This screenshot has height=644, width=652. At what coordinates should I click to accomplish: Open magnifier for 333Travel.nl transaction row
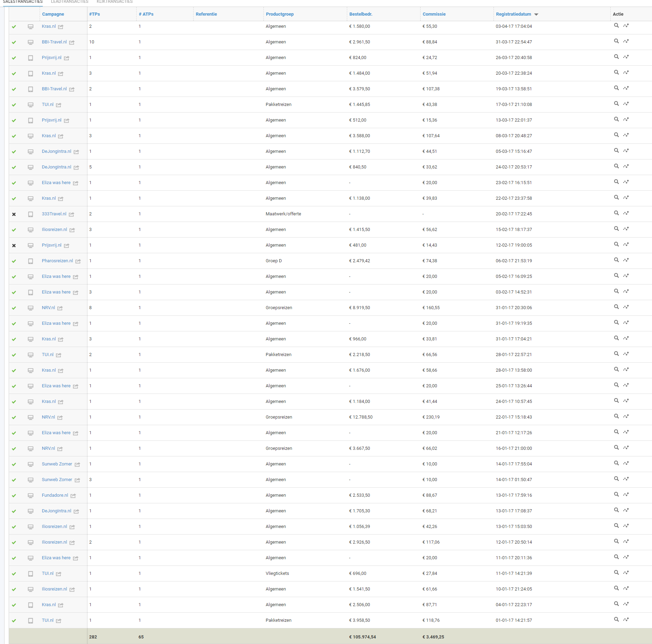(616, 213)
